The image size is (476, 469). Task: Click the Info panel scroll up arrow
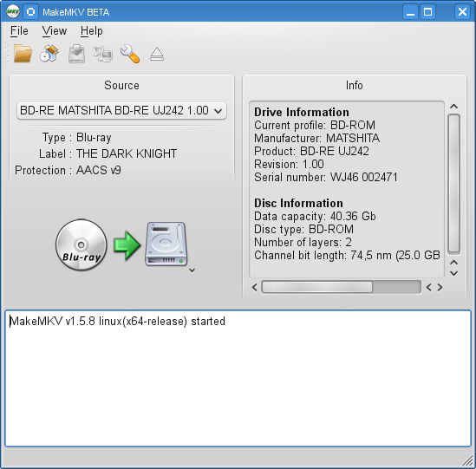pyautogui.click(x=453, y=107)
